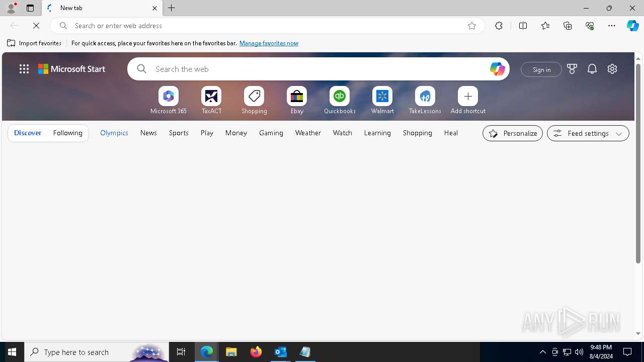Focus the browser address bar
The height and width of the screenshot is (362, 644).
click(267, 26)
